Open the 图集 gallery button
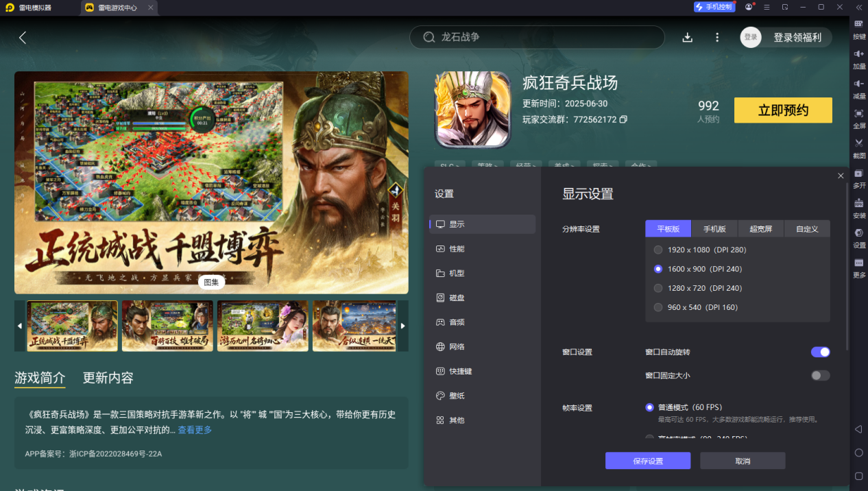This screenshot has width=868, height=491. coord(212,282)
